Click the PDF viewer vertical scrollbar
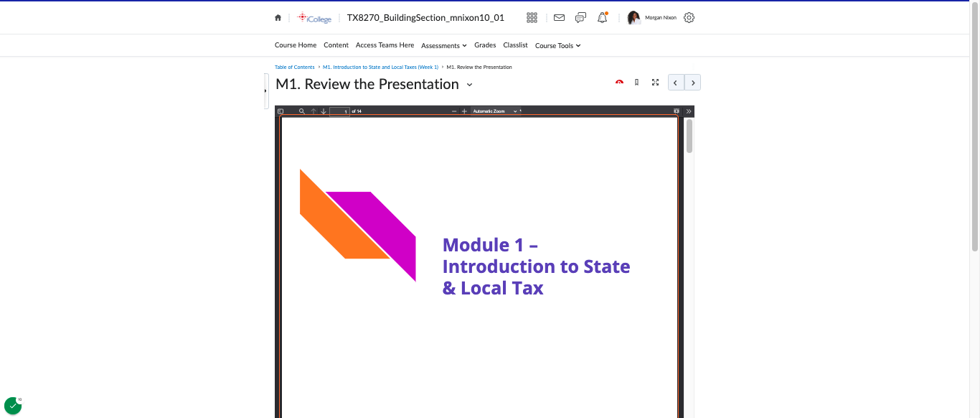This screenshot has height=418, width=980. (689, 136)
